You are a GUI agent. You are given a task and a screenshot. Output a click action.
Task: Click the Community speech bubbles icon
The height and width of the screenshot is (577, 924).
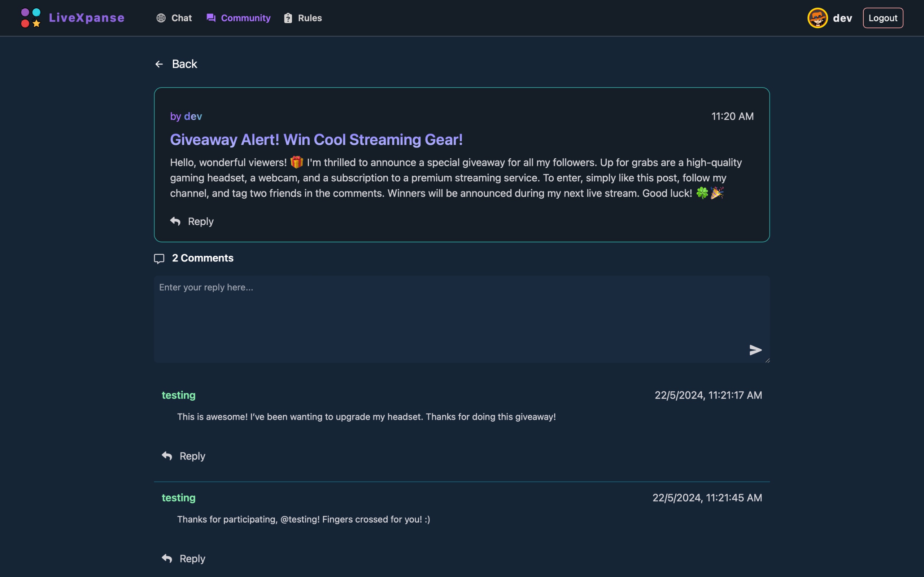click(211, 18)
